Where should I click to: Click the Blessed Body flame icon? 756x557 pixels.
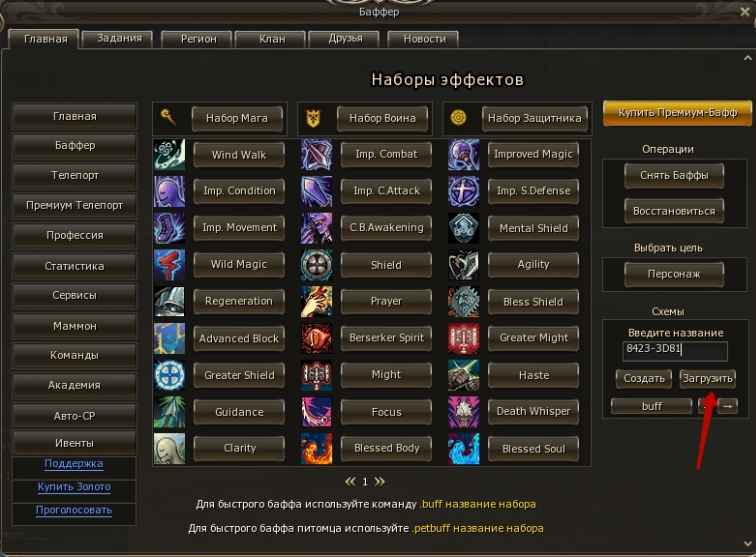coord(316,448)
